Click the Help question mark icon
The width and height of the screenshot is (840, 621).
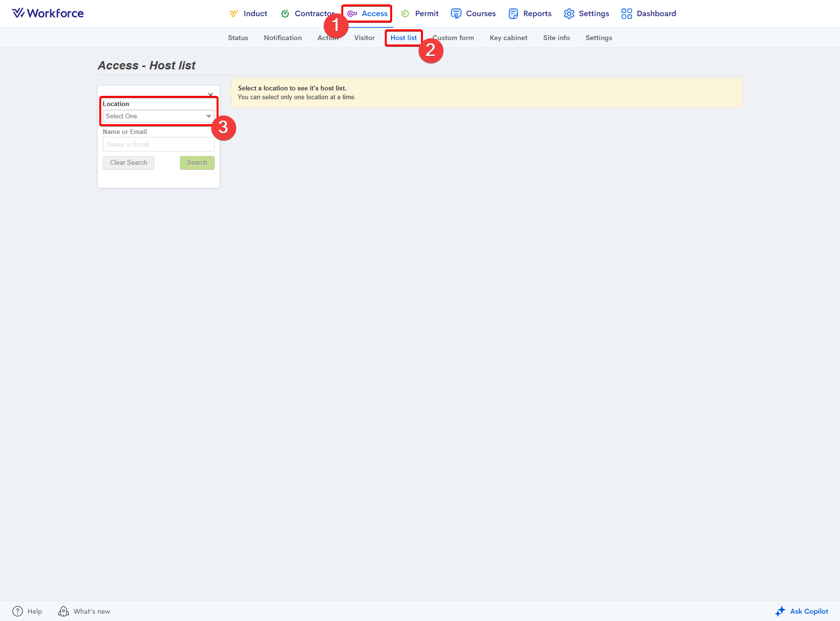[x=18, y=611]
